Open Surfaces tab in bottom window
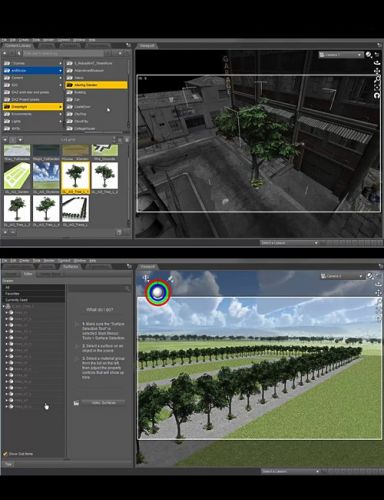The height and width of the screenshot is (500, 384). pos(70,267)
